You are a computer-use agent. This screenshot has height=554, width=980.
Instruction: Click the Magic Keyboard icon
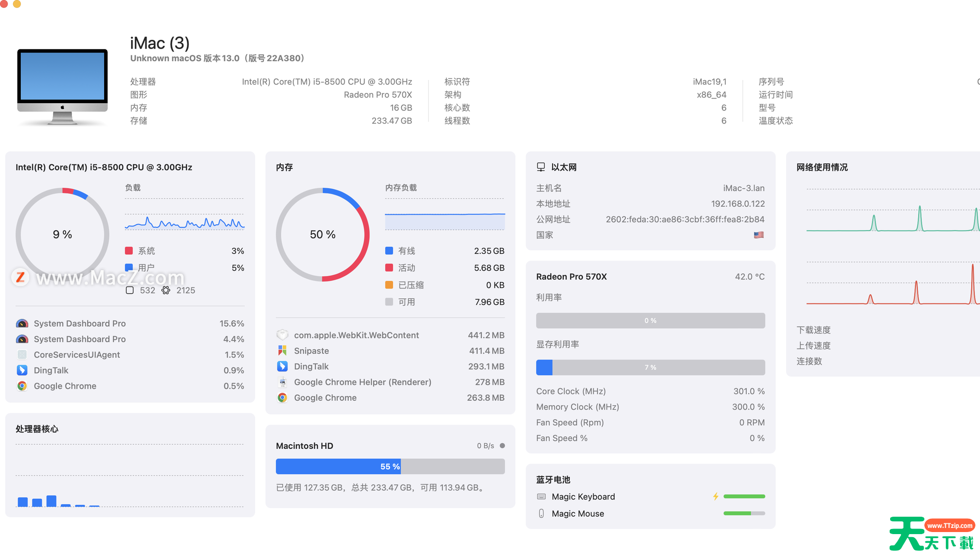click(x=542, y=497)
